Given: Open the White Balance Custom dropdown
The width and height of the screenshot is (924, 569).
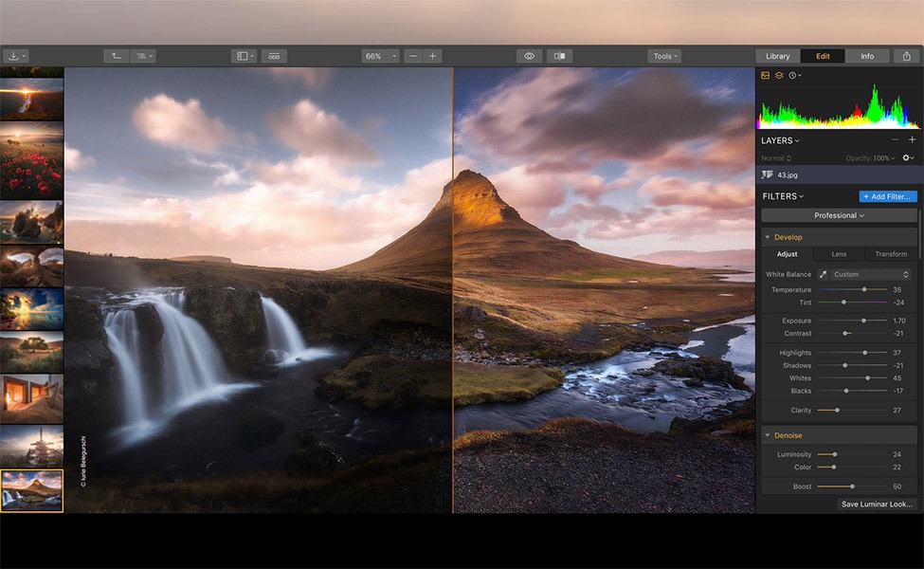Looking at the screenshot, I should tap(871, 274).
